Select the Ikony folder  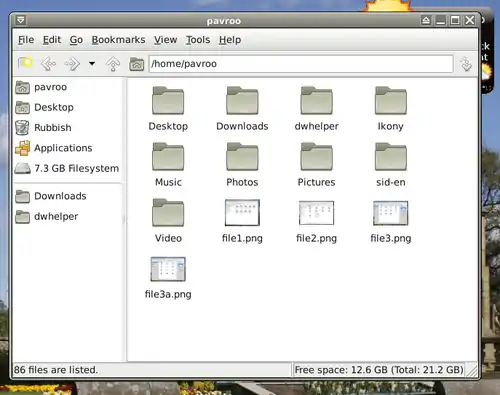click(x=391, y=109)
